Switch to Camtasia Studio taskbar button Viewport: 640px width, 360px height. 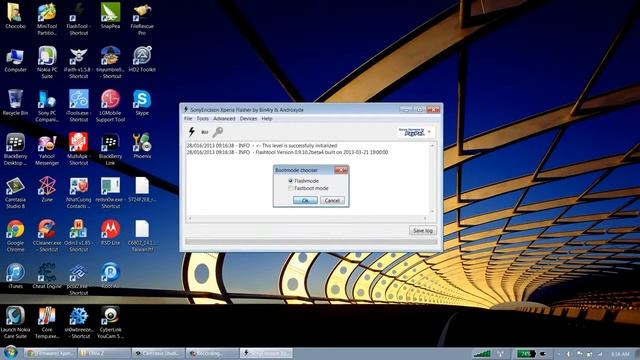(158, 353)
